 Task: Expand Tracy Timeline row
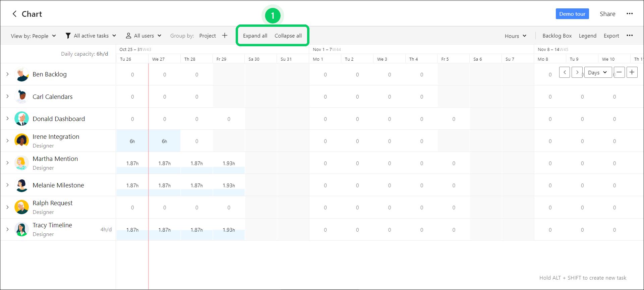(7, 229)
